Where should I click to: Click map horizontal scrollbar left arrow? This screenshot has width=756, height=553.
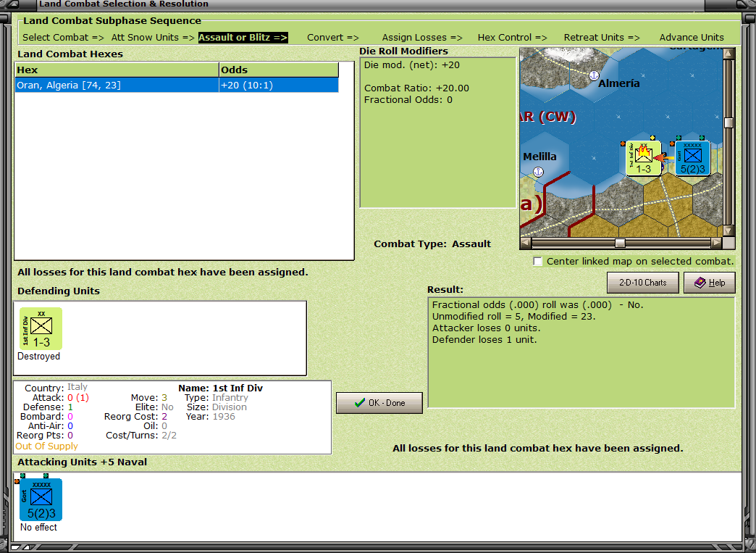coord(526,243)
